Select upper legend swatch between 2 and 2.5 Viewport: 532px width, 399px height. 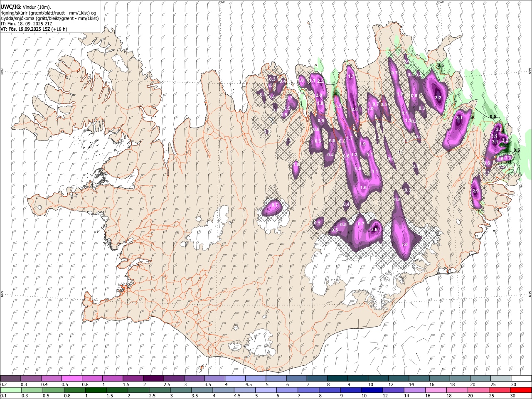(x=153, y=378)
